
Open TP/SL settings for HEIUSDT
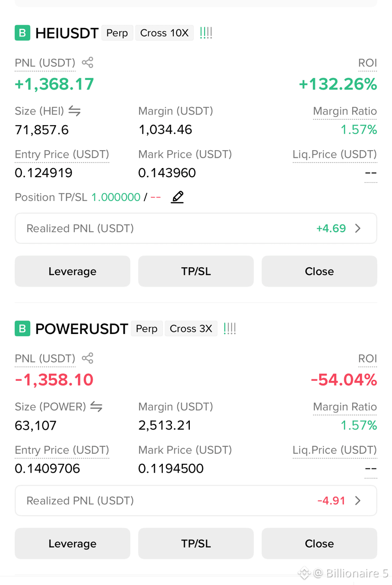196,271
